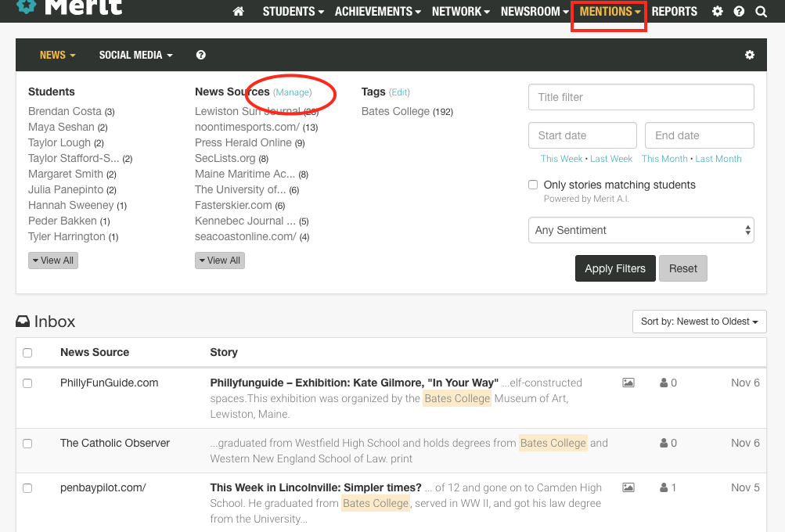Filter by source noontimesports.com/
This screenshot has width=785, height=532.
247,127
